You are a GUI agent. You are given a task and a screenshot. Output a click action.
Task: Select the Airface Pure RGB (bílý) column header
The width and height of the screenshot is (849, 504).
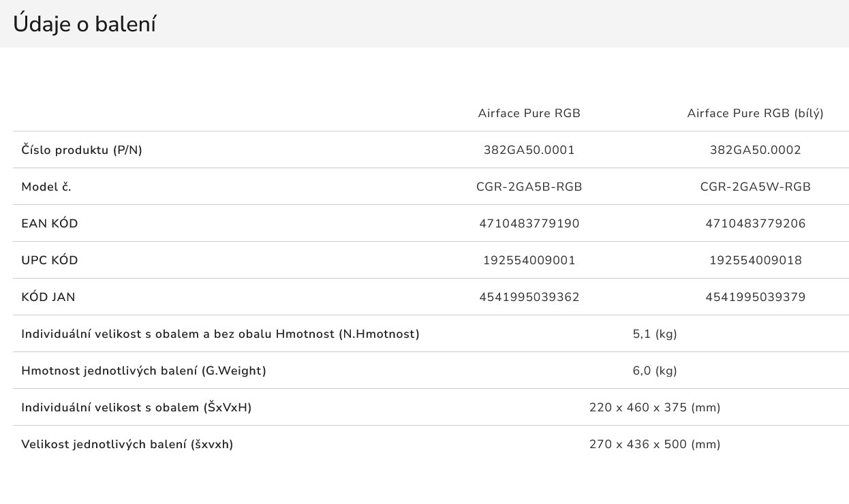click(x=755, y=113)
